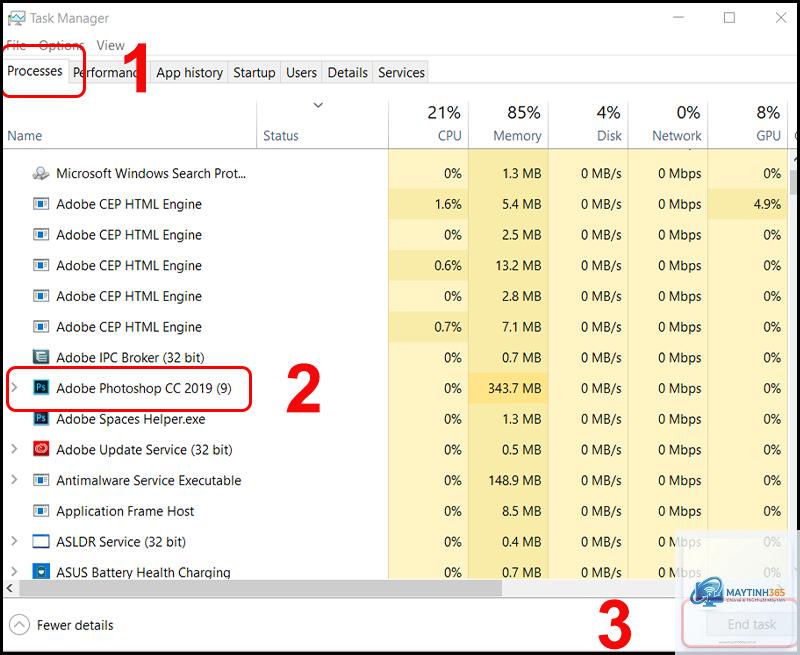The height and width of the screenshot is (655, 800).
Task: Expand the Antimalware Service Executable group
Action: click(x=14, y=480)
